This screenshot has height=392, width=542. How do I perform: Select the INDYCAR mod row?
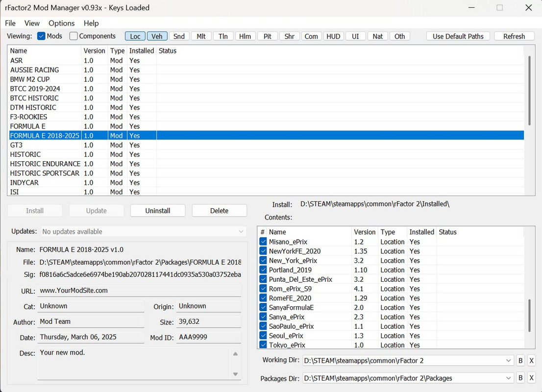pos(266,182)
